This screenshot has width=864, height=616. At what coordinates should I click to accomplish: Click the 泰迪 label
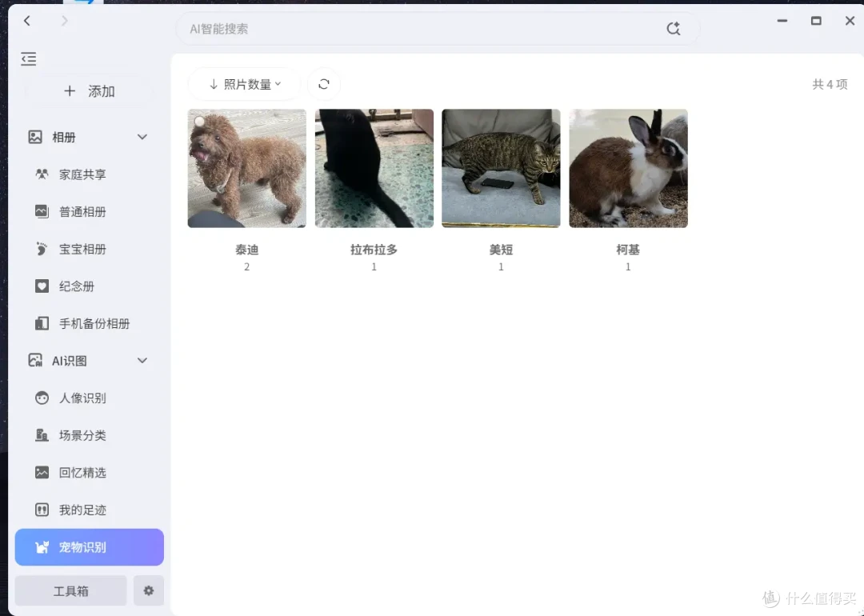click(247, 250)
